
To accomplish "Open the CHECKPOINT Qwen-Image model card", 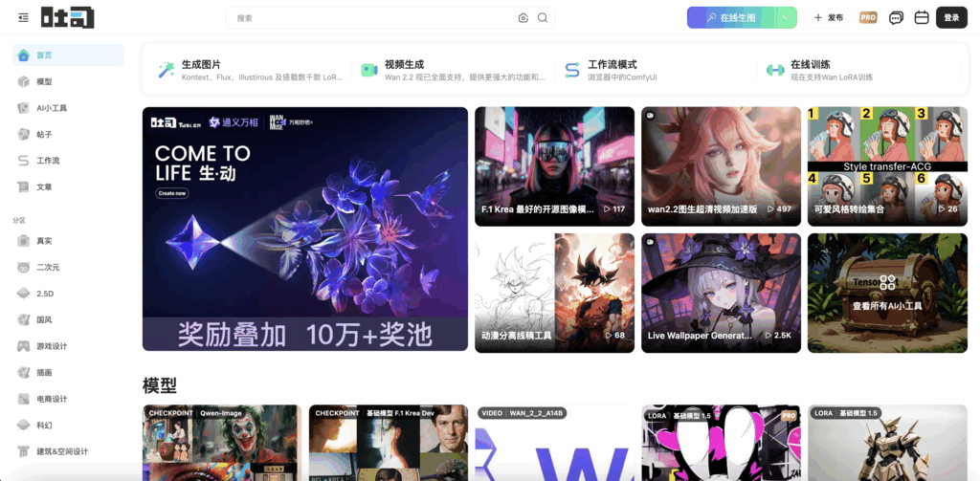I will click(x=222, y=442).
